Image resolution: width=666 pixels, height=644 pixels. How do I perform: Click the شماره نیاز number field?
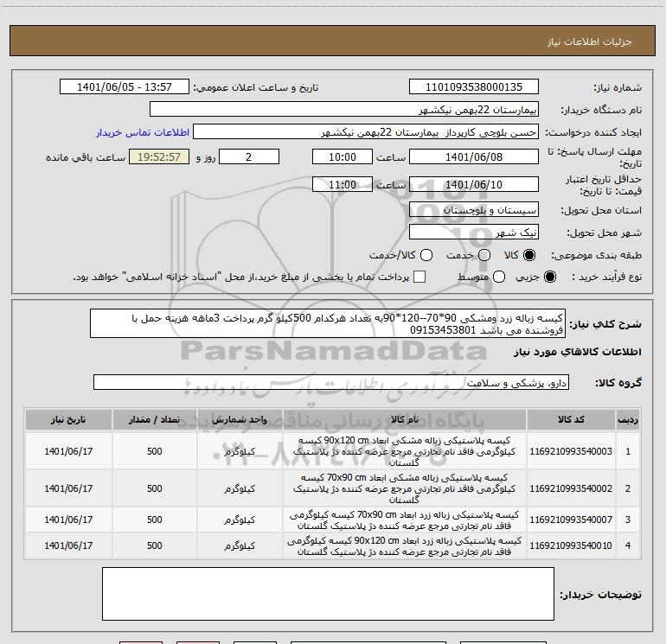tap(473, 87)
